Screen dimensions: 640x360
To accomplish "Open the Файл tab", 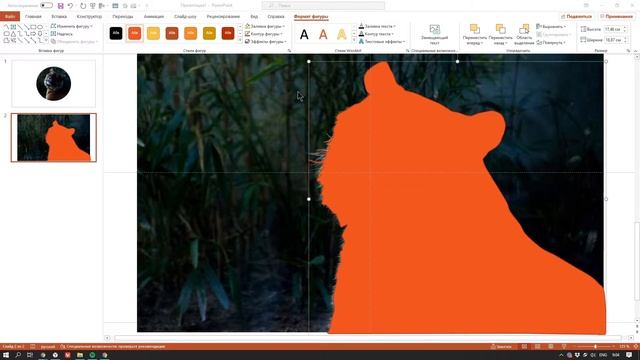I will tap(10, 17).
